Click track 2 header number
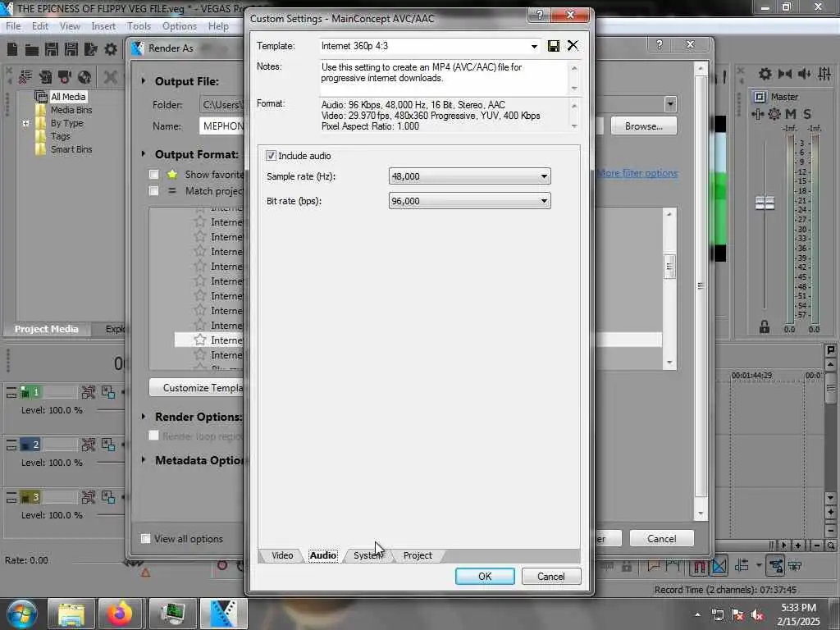The width and height of the screenshot is (840, 630). [x=35, y=445]
